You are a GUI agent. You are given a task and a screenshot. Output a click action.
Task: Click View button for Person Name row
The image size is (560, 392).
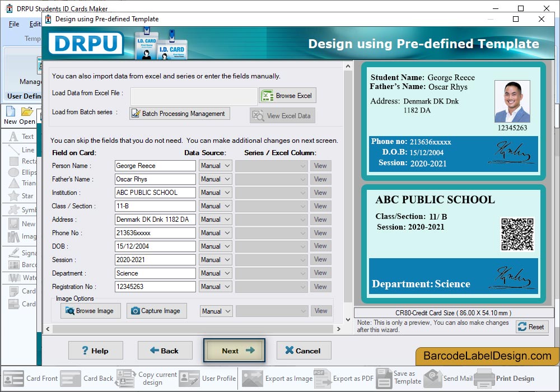320,166
